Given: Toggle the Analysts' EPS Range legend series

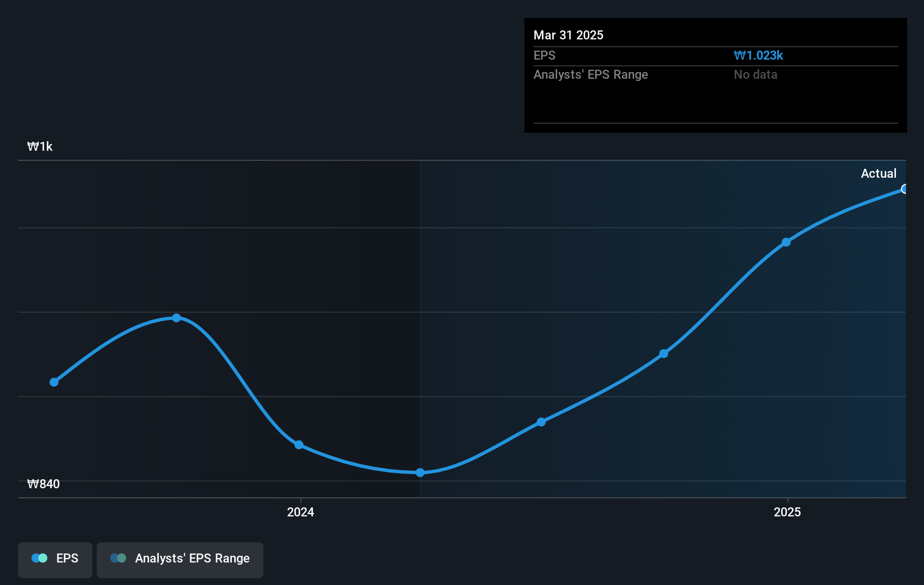Looking at the screenshot, I should (x=180, y=560).
